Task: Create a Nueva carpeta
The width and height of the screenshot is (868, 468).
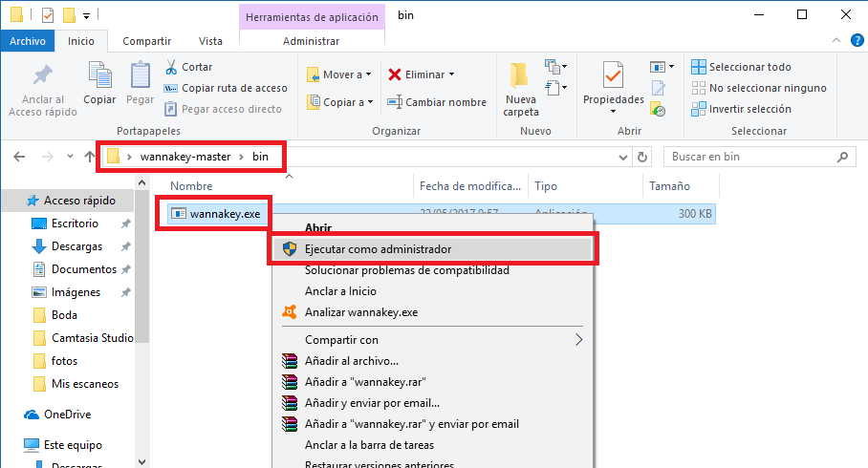Action: tap(520, 90)
